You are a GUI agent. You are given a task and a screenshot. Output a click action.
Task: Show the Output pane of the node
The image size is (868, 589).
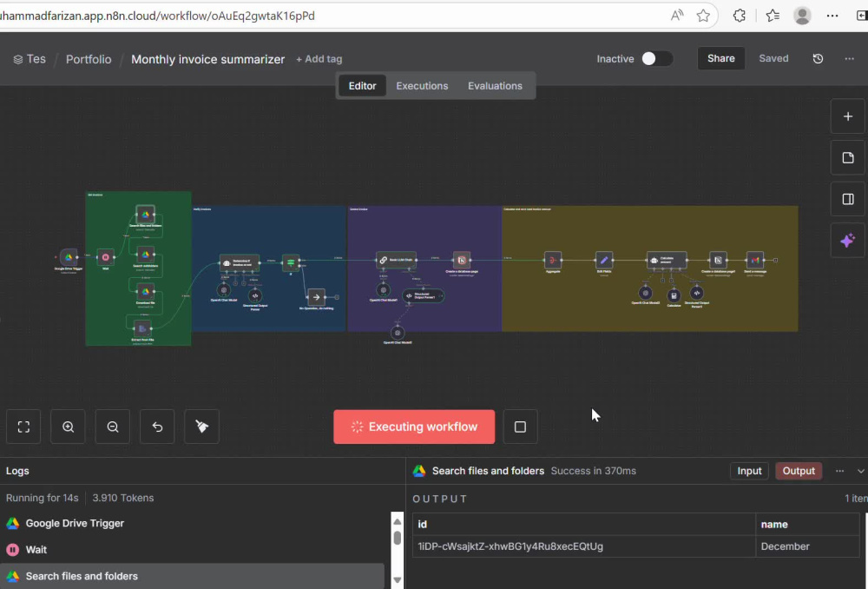click(799, 471)
